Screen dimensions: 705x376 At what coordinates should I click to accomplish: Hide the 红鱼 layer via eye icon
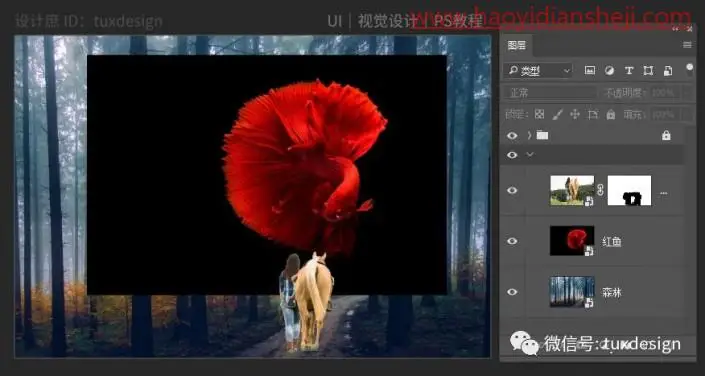tap(512, 242)
